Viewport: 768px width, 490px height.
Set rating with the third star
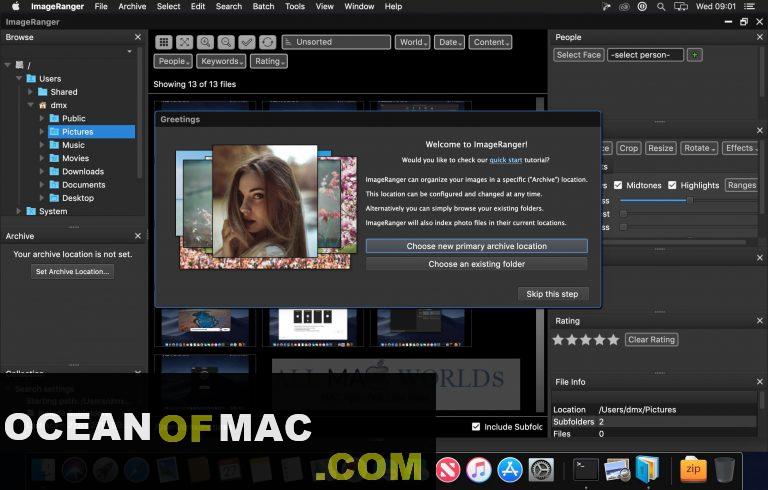585,340
